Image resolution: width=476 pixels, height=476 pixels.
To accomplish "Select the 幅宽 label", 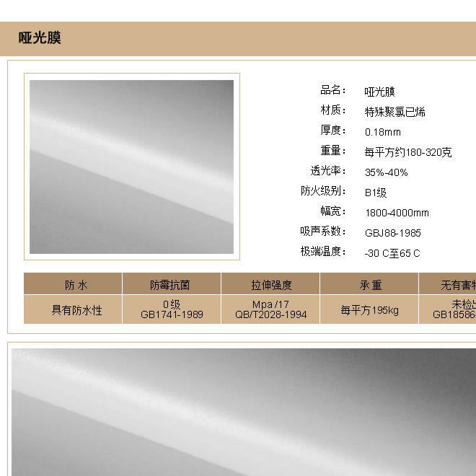I will 332,211.
